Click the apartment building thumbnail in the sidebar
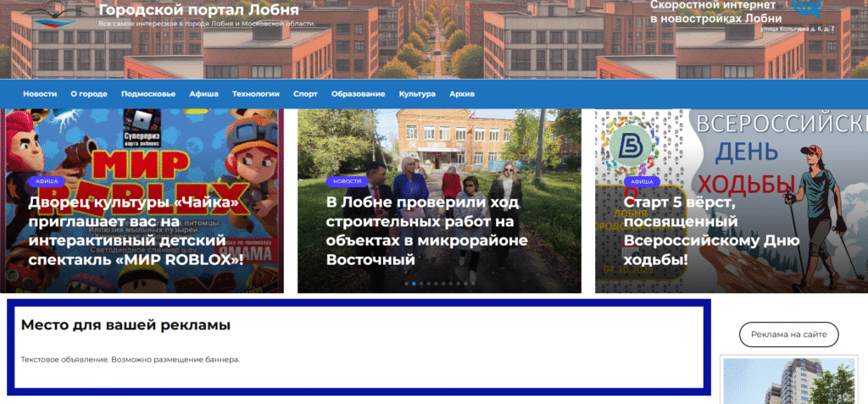This screenshot has height=404, width=868. 789,381
